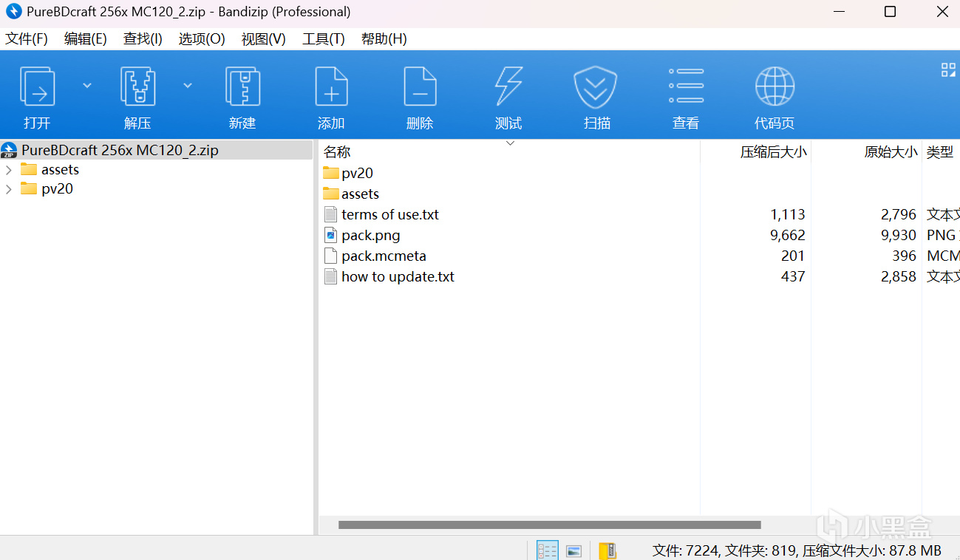The image size is (960, 560).
Task: Click compressed size 9,662 of pack.png
Action: coord(787,236)
